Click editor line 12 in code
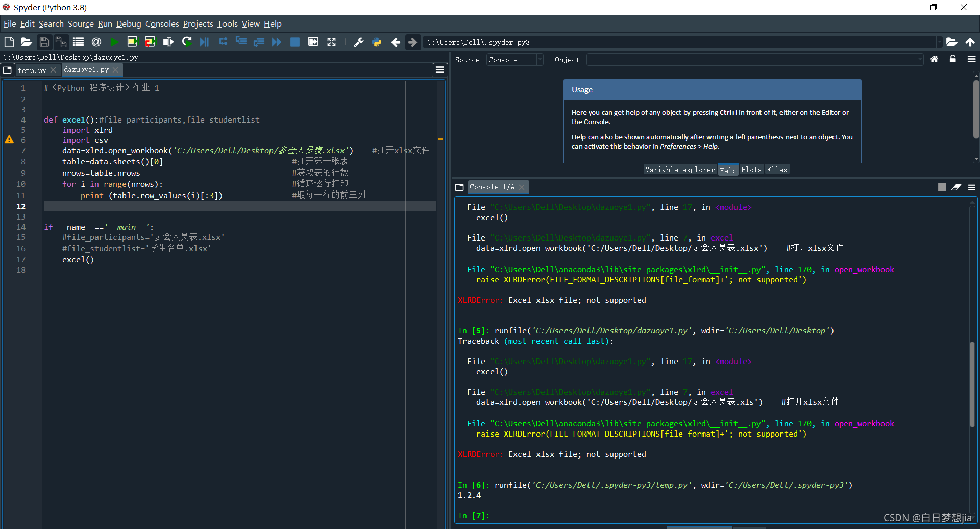980x529 pixels. click(240, 206)
